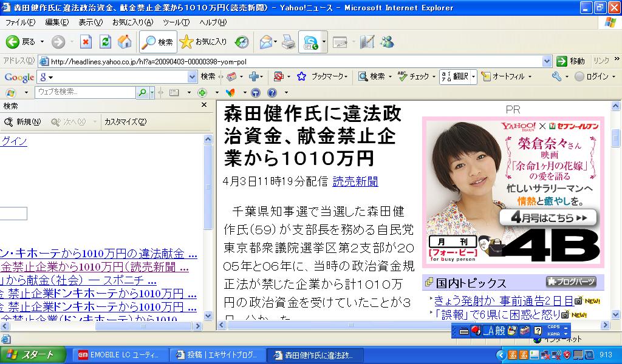Click the red shield security tray icon
This screenshot has width=622, height=364.
567,354
